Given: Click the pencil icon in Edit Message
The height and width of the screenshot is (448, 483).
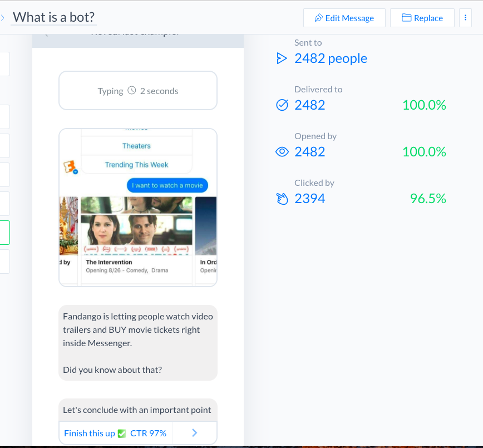Looking at the screenshot, I should 319,18.
